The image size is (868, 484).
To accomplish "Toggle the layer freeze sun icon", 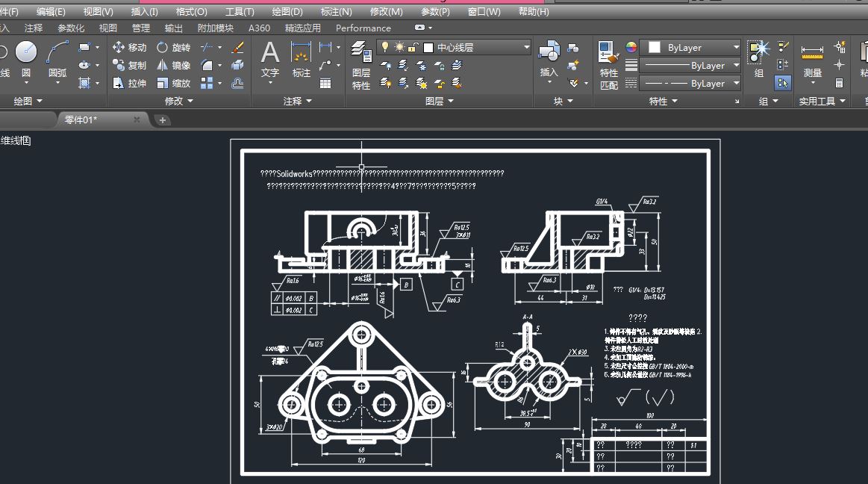I will [x=399, y=48].
